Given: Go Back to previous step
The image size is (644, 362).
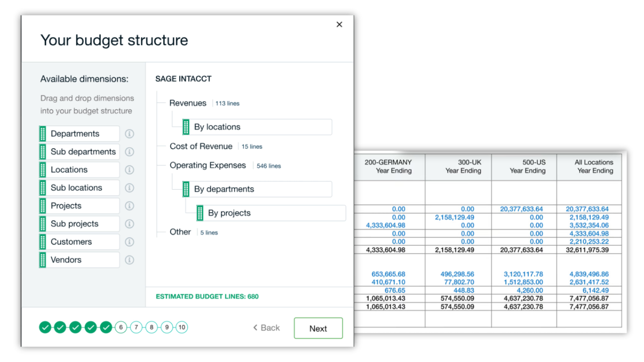Looking at the screenshot, I should click(x=266, y=328).
